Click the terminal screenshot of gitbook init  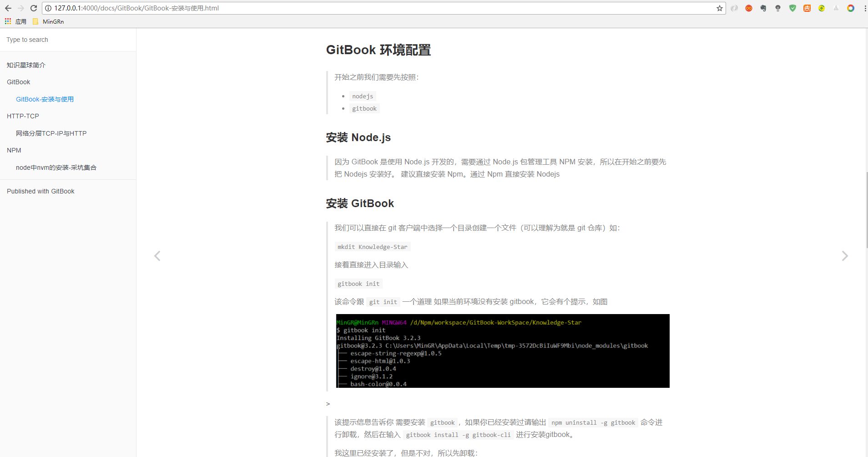(x=502, y=350)
